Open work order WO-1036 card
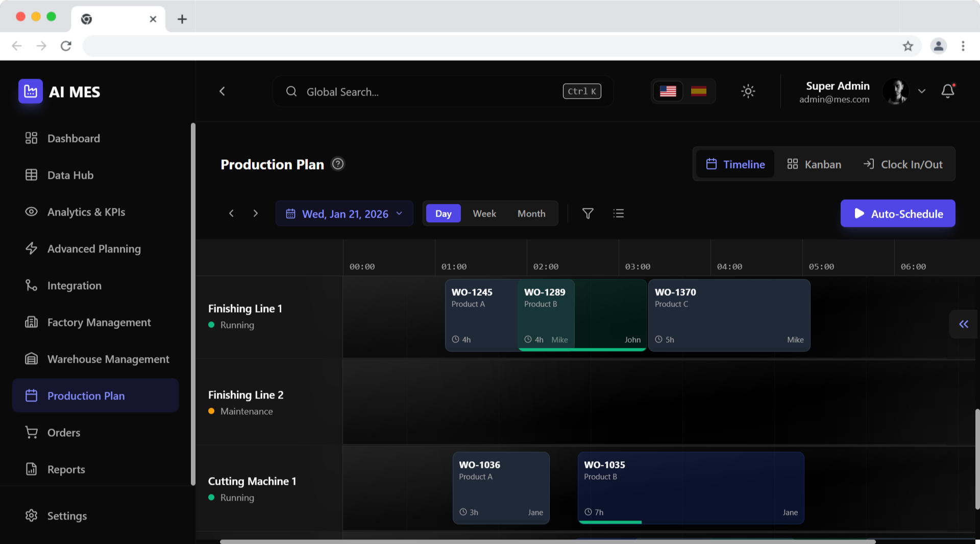The height and width of the screenshot is (544, 980). click(501, 488)
